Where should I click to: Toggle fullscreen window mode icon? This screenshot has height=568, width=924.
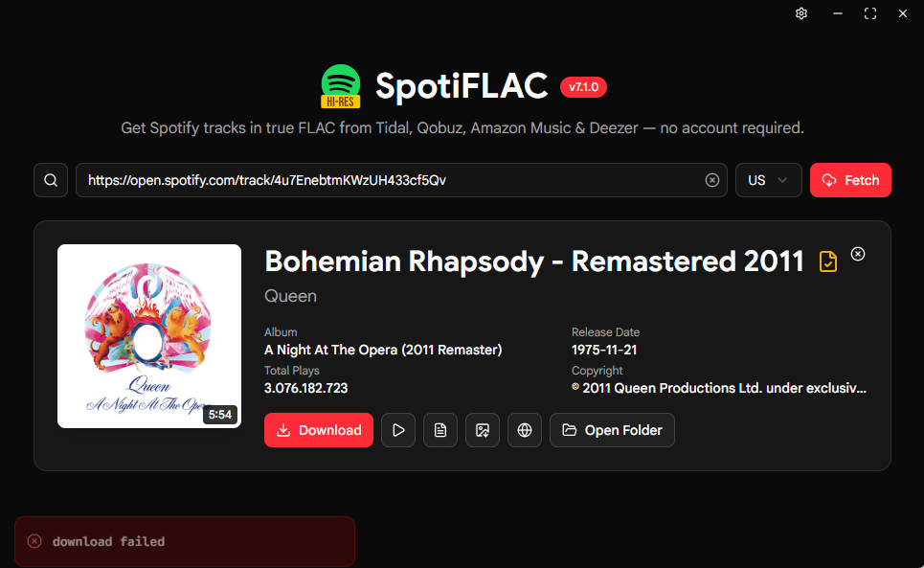(x=870, y=13)
